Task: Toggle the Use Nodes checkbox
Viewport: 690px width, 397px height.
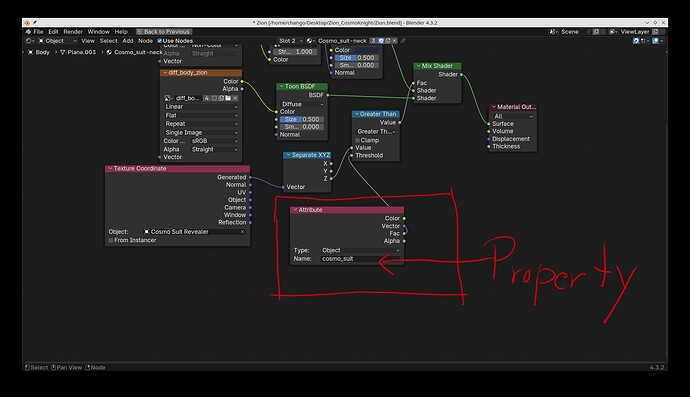Action: pos(159,40)
